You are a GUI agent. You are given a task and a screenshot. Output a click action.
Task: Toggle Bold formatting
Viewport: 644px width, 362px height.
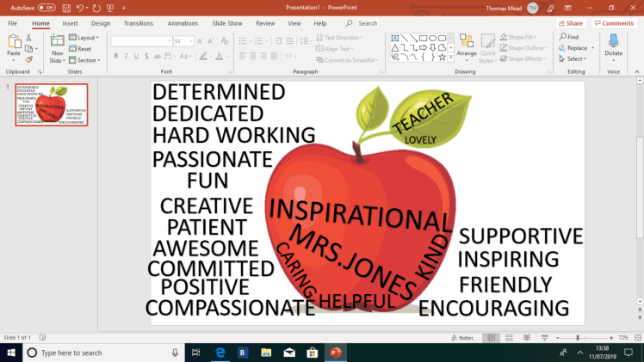tap(116, 57)
